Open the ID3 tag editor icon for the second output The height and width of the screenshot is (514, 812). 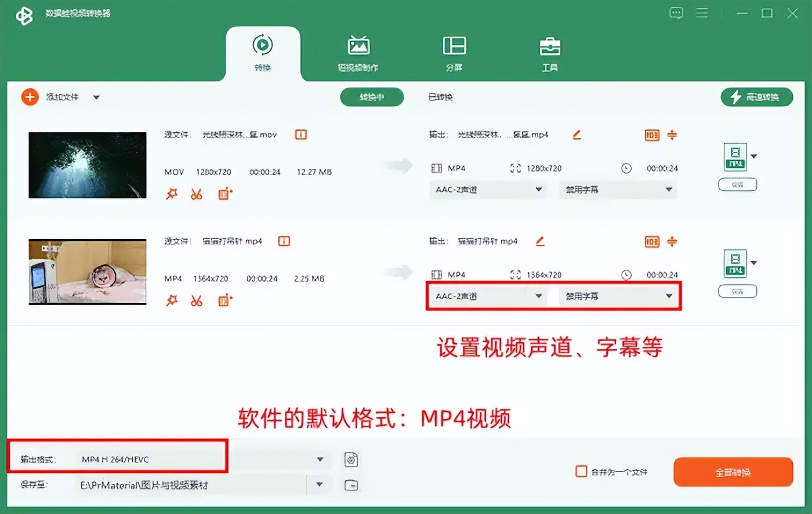(x=652, y=242)
